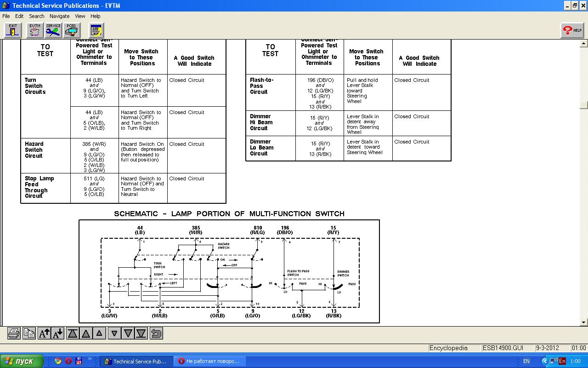Line down with small down-triangle icon
This screenshot has width=588, height=368.
(x=114, y=333)
